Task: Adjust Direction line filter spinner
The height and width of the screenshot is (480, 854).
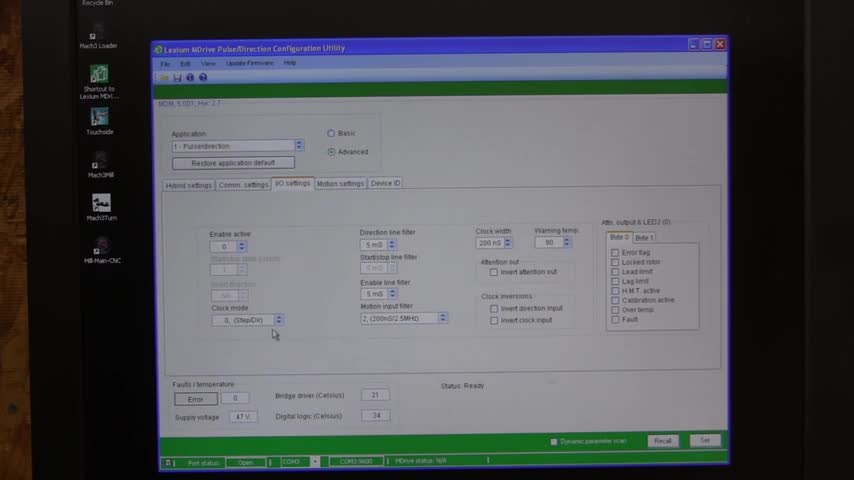Action: [392, 245]
